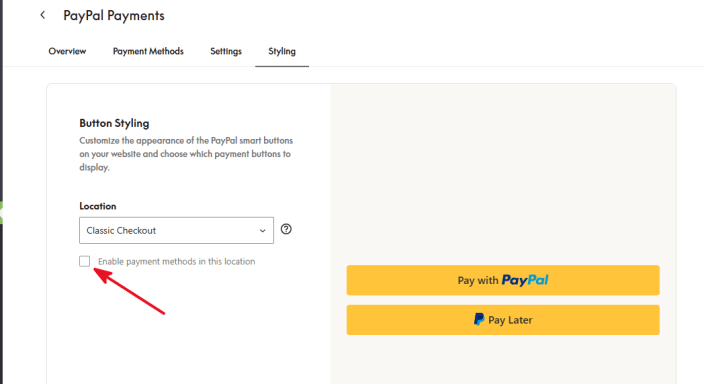Screen dimensions: 704x384
Task: Click the Button Styling heading
Action: pos(114,123)
